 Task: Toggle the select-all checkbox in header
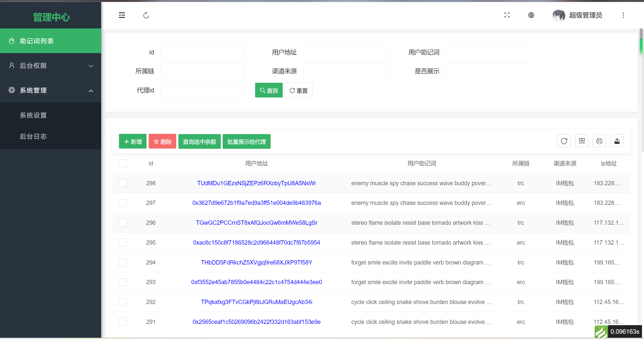123,164
